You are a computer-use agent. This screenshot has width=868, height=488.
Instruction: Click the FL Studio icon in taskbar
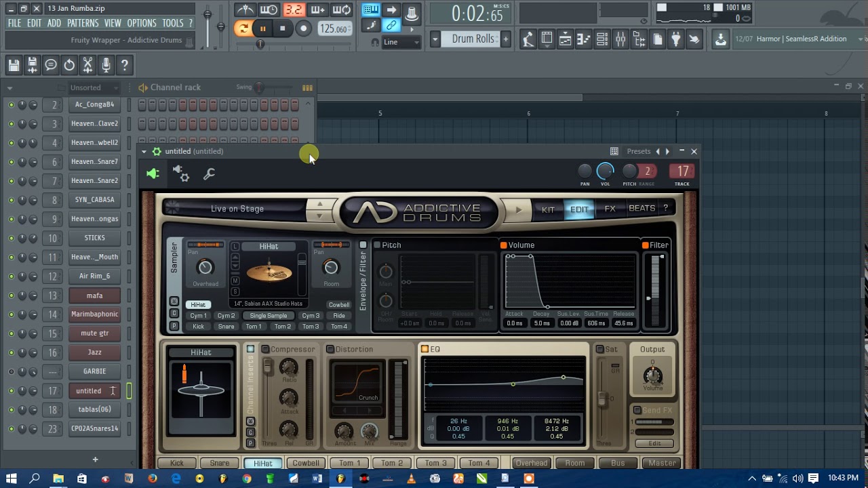340,479
